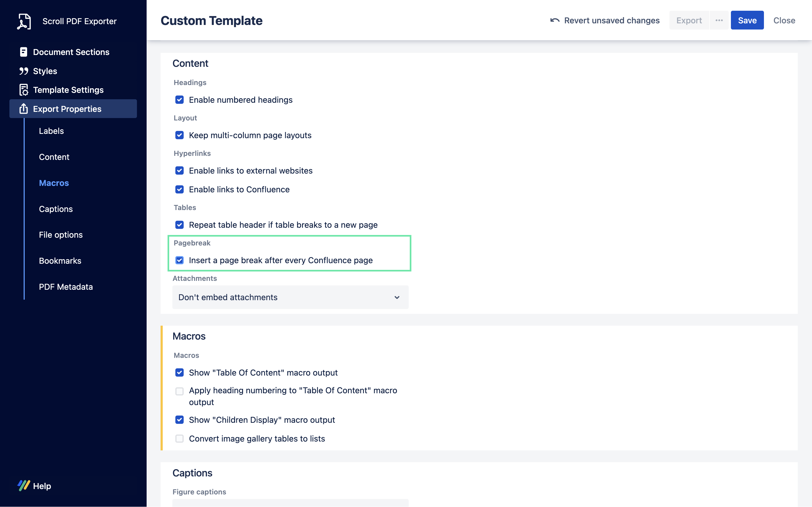
Task: Enable Convert image gallery tables to lists
Action: coord(180,439)
